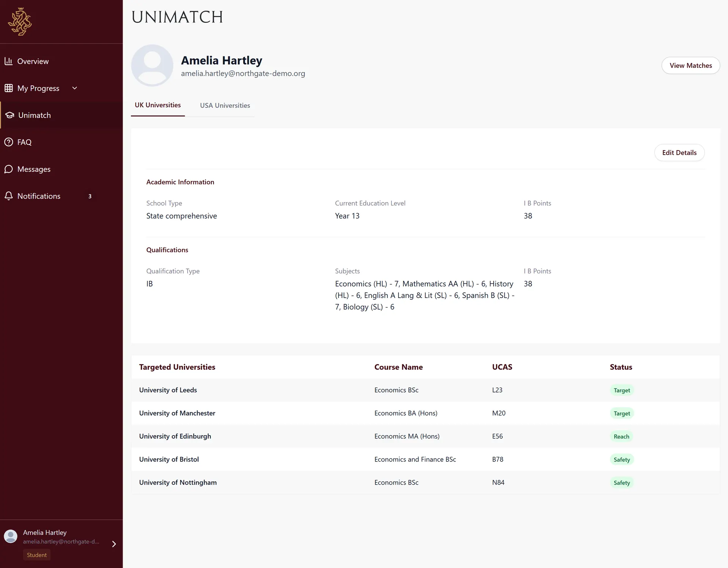728x568 pixels.
Task: Click the Notifications bell icon
Action: pyautogui.click(x=8, y=196)
